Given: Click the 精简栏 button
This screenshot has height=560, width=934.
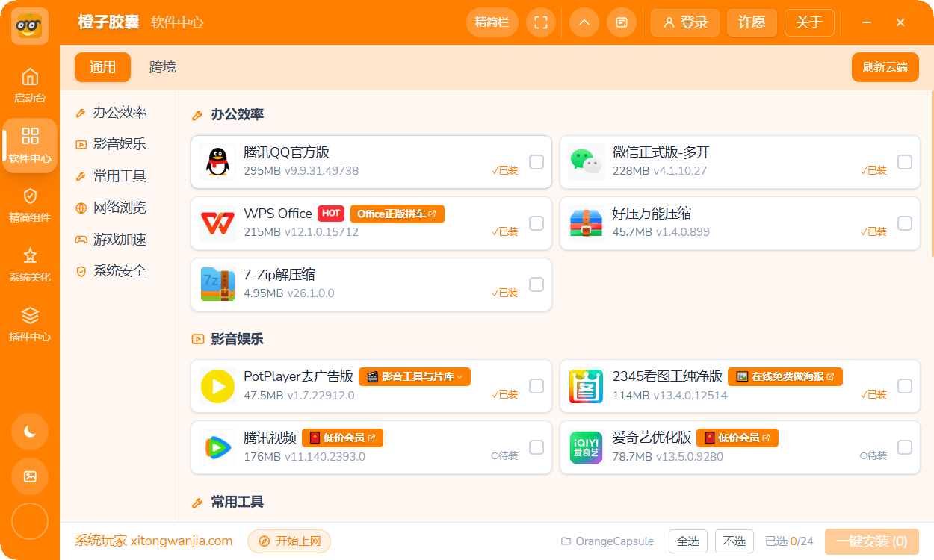Looking at the screenshot, I should [492, 22].
